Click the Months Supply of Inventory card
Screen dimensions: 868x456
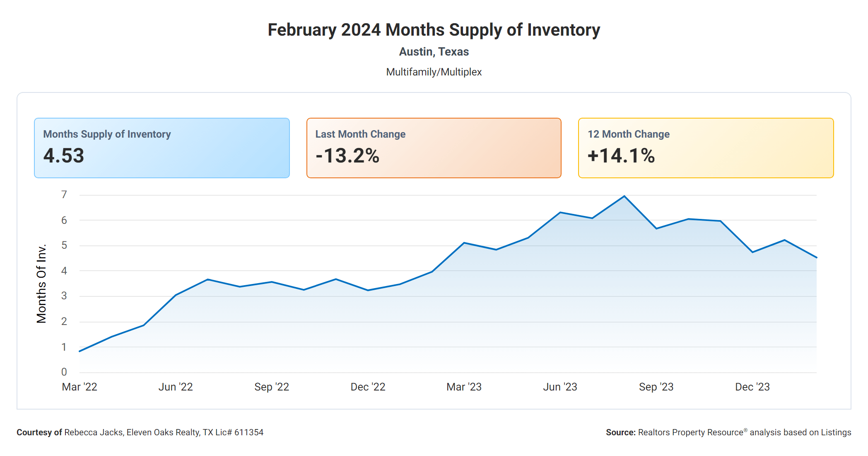click(162, 148)
